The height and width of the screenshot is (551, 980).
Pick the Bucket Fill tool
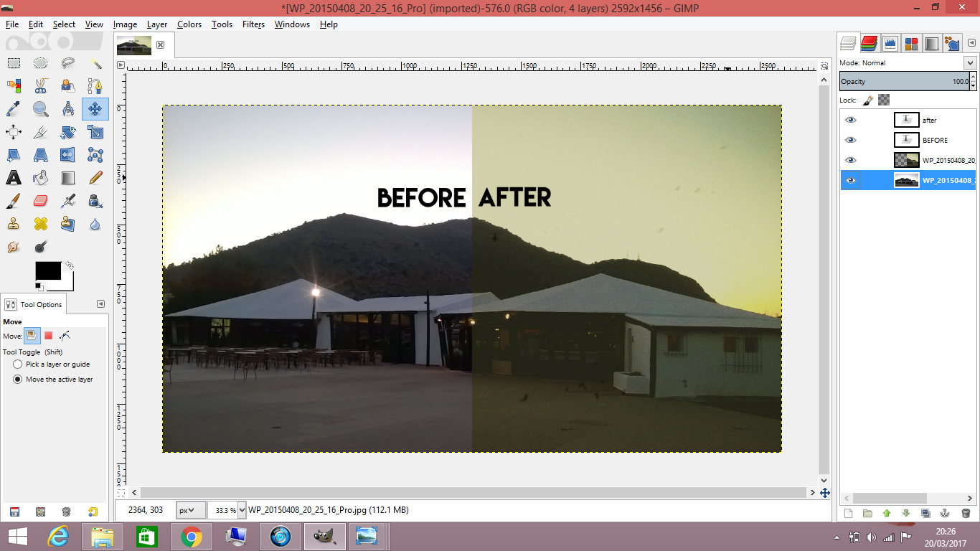39,177
